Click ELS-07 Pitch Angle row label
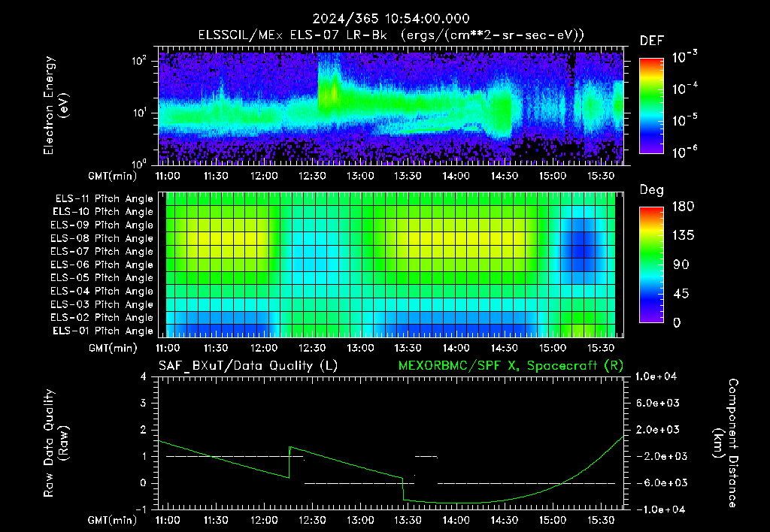The image size is (770, 532). [102, 252]
